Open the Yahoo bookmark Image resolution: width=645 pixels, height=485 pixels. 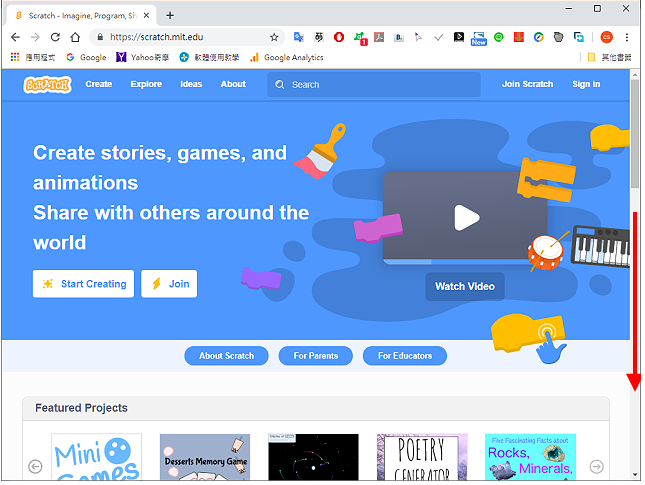[x=142, y=57]
